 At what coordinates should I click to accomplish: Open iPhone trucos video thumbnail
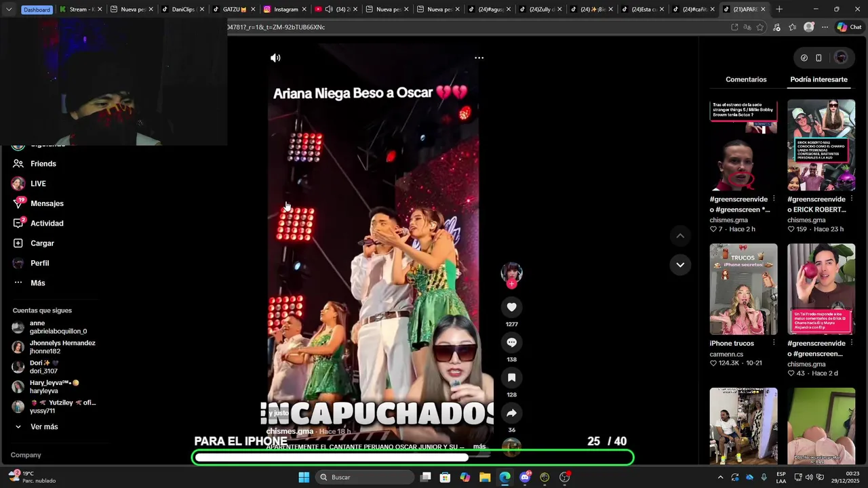point(743,289)
